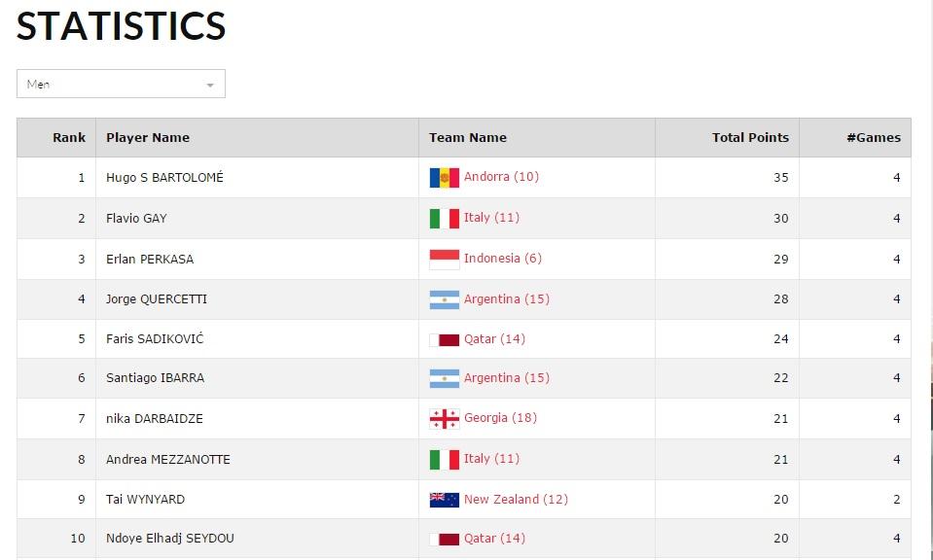Screen dimensions: 933x560
Task: Click Argentina flag in Jorge QUERCETTI row
Action: (444, 299)
